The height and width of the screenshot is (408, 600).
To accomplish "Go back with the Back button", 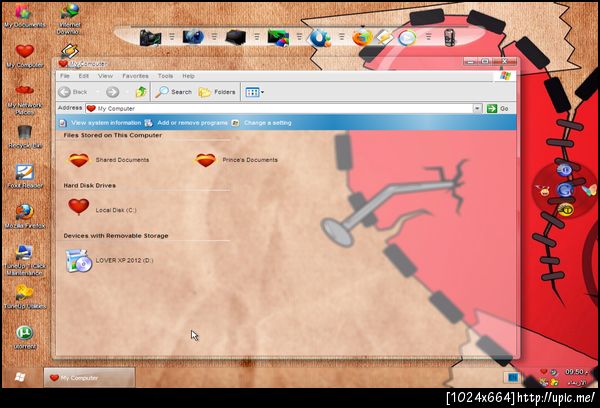I will tap(73, 92).
